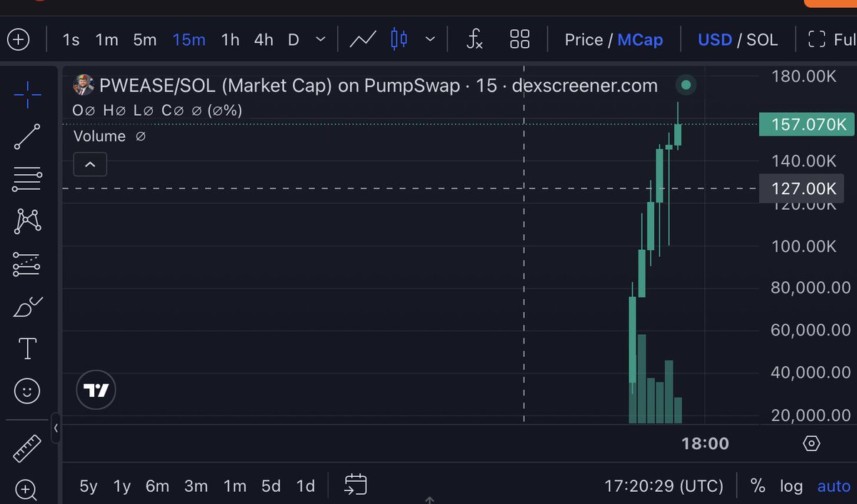Select 4h timeframe
This screenshot has width=857, height=504.
[x=264, y=40]
